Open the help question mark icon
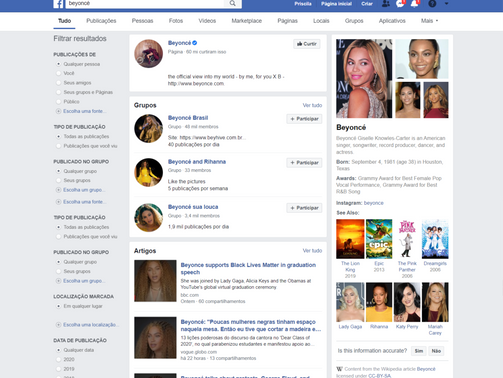The height and width of the screenshot is (378, 503). coord(432,4)
